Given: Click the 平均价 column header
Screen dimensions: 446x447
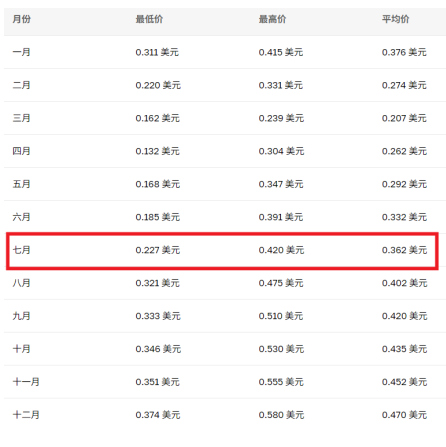Looking at the screenshot, I should pos(396,19).
